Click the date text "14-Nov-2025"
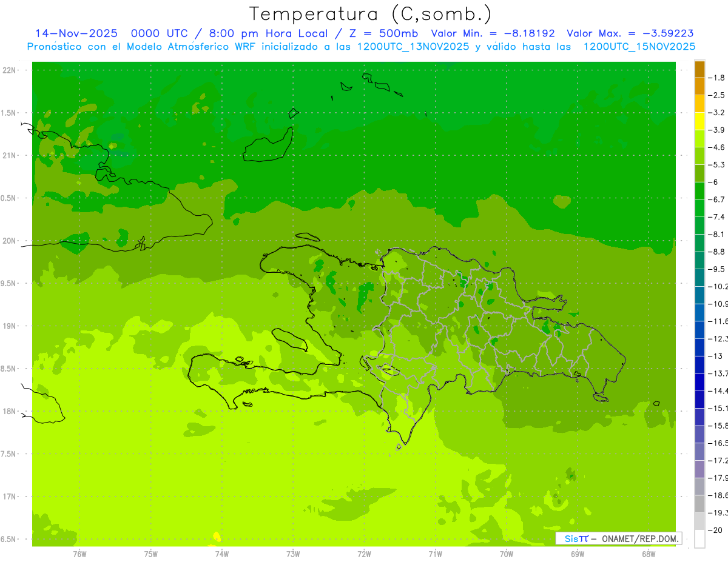The image size is (728, 562). click(x=76, y=33)
